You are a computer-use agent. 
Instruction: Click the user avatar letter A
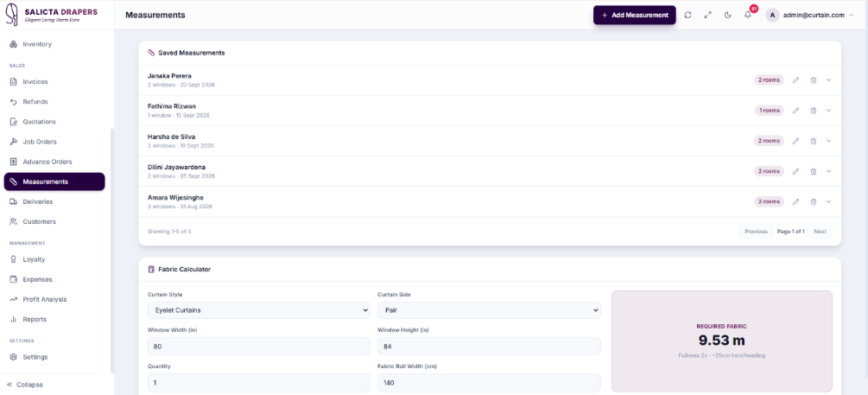click(771, 15)
